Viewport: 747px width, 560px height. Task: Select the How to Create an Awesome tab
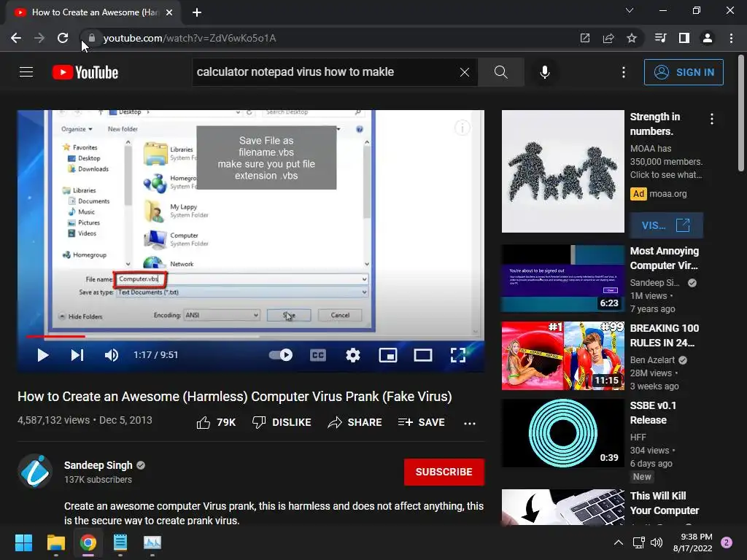click(93, 12)
